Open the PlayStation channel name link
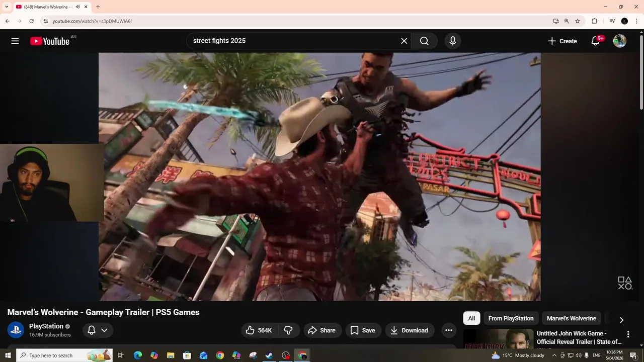 46,326
